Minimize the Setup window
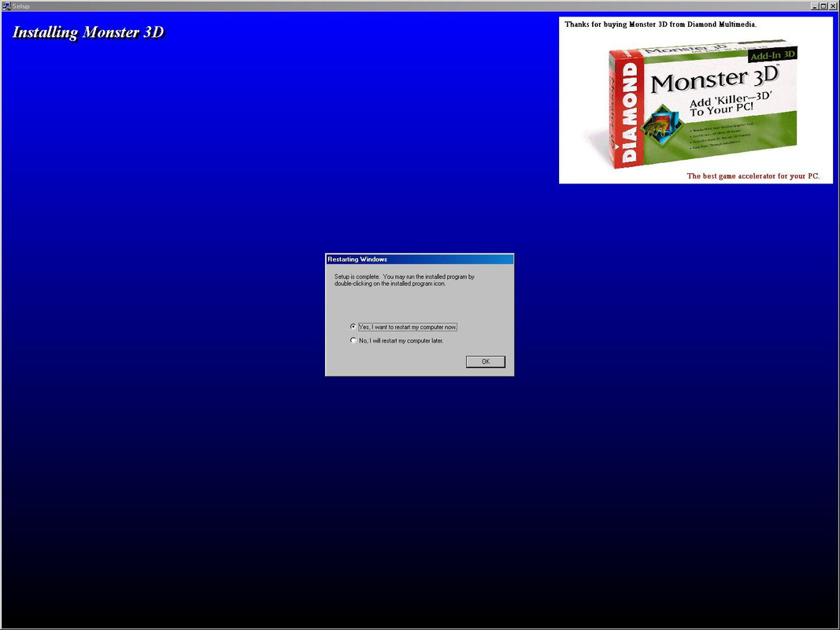This screenshot has height=630, width=840. click(x=815, y=6)
